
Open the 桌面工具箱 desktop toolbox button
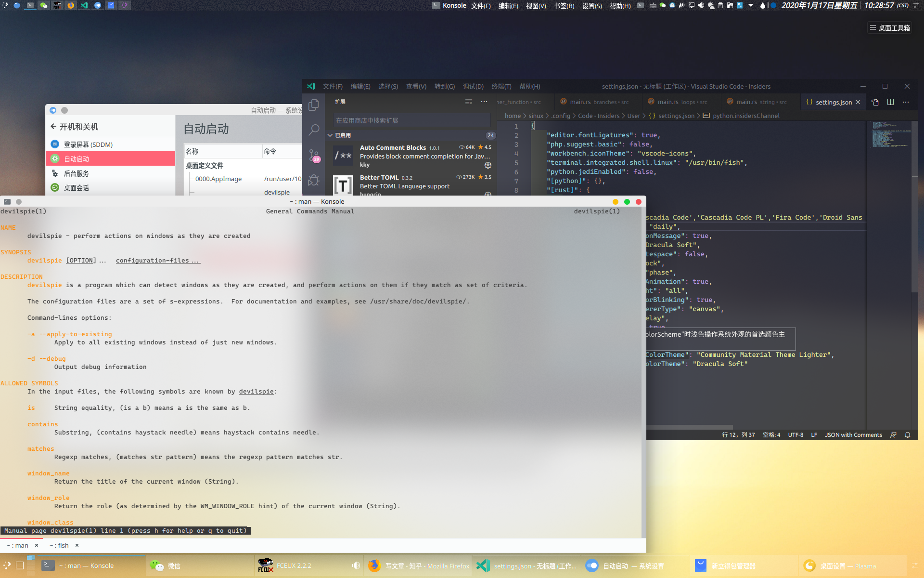pyautogui.click(x=889, y=28)
